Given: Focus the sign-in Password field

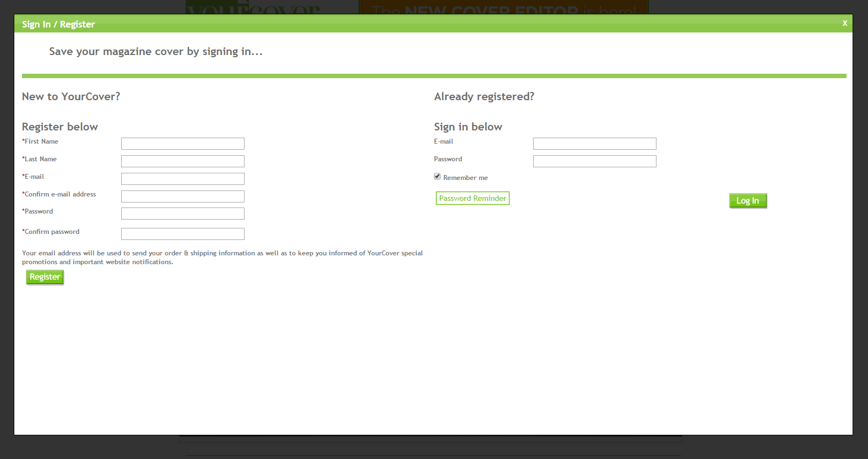Looking at the screenshot, I should (x=594, y=161).
